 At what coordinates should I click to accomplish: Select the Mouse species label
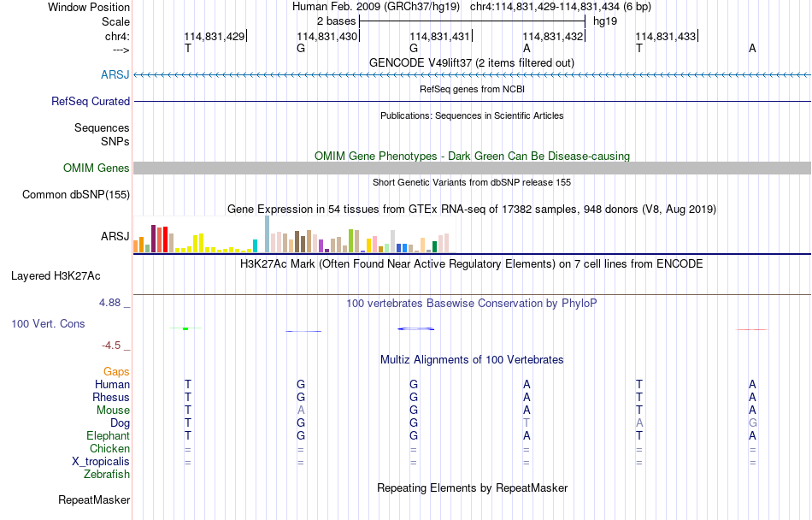click(114, 411)
